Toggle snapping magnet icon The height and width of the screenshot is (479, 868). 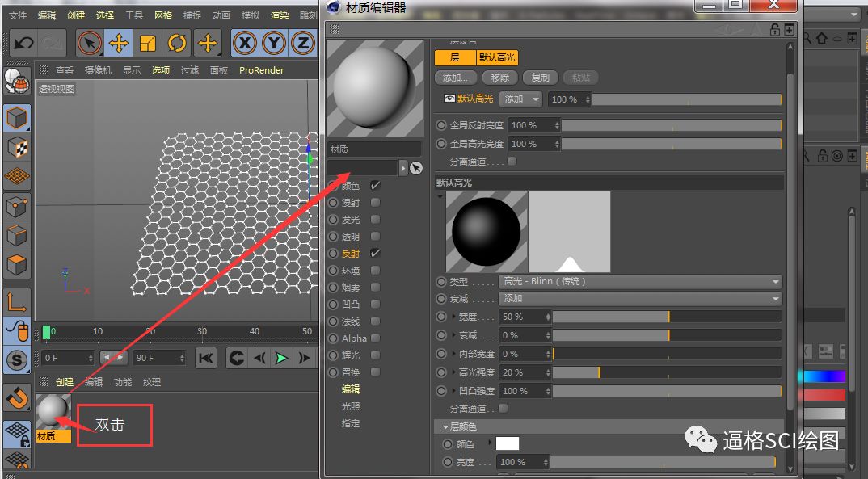pyautogui.click(x=17, y=397)
